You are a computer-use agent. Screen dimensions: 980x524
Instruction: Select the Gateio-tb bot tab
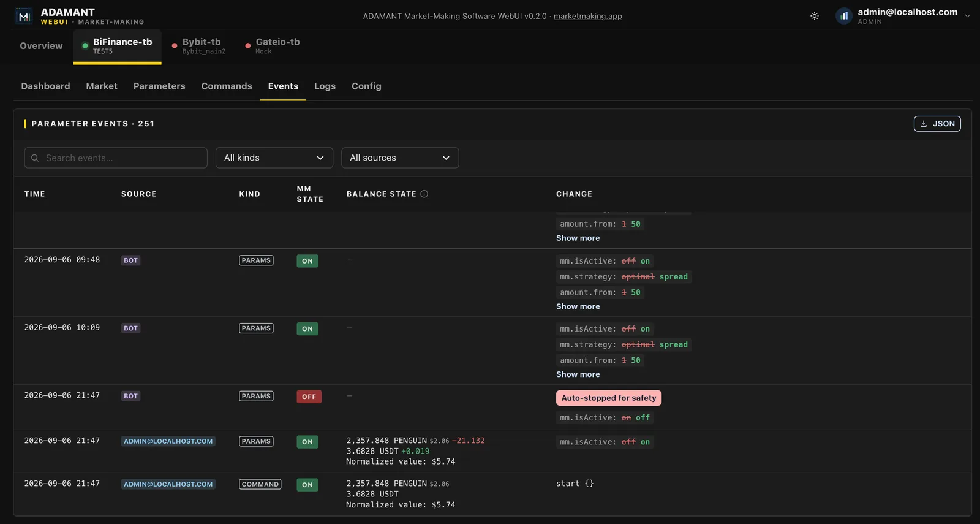tap(273, 46)
